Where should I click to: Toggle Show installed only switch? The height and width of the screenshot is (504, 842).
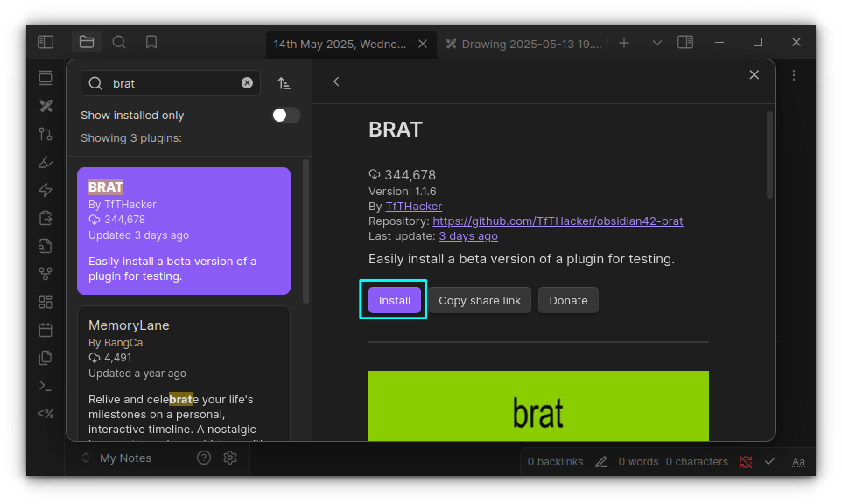(x=285, y=115)
